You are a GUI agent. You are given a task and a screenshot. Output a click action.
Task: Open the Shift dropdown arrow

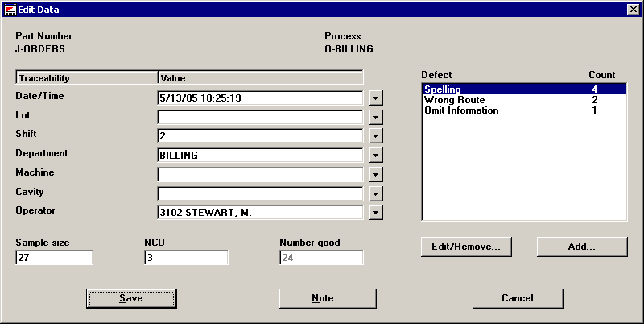(x=376, y=136)
